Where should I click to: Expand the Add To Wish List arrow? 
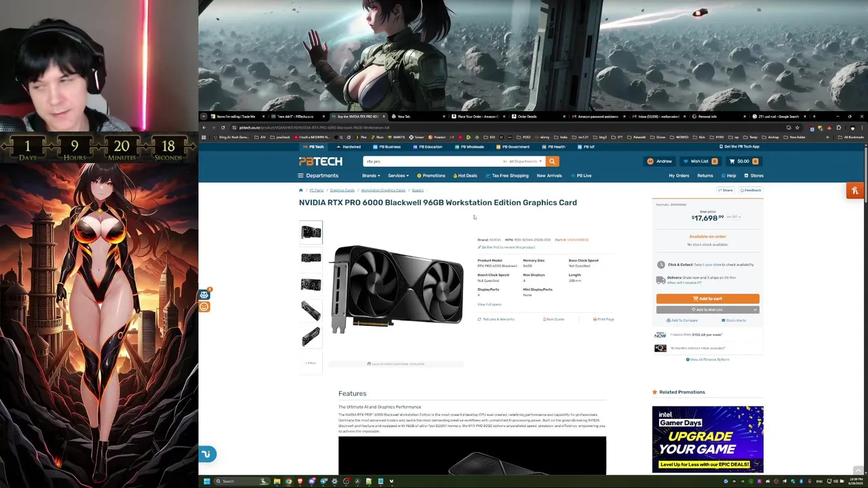[755, 310]
